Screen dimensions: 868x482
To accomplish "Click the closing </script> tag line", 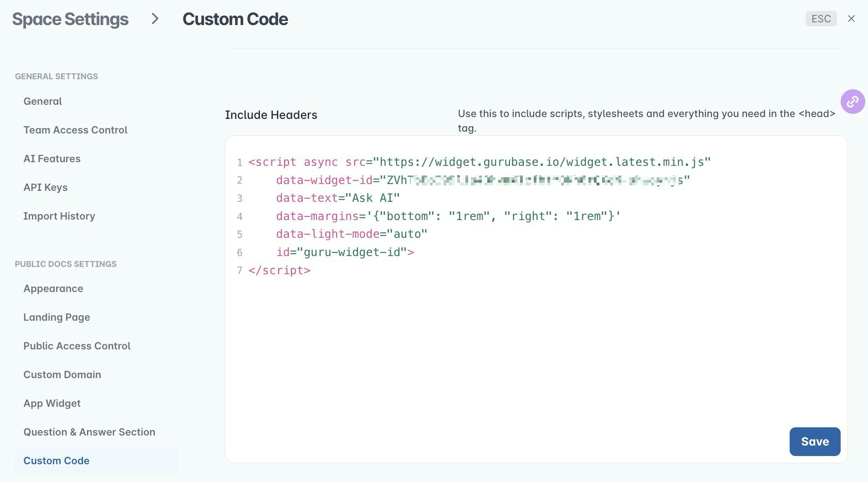I will [279, 271].
